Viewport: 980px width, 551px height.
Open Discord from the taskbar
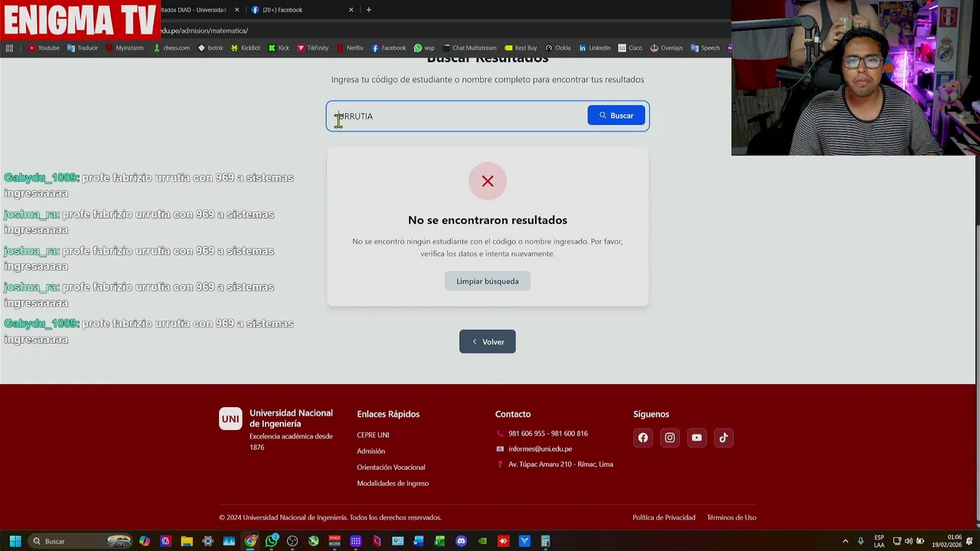(x=461, y=541)
